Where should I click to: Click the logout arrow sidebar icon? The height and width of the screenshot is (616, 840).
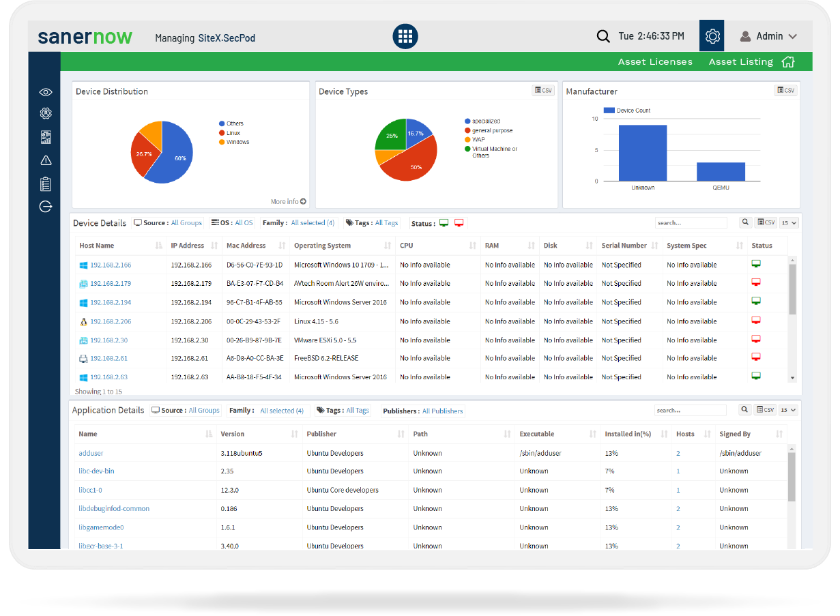[x=46, y=207]
